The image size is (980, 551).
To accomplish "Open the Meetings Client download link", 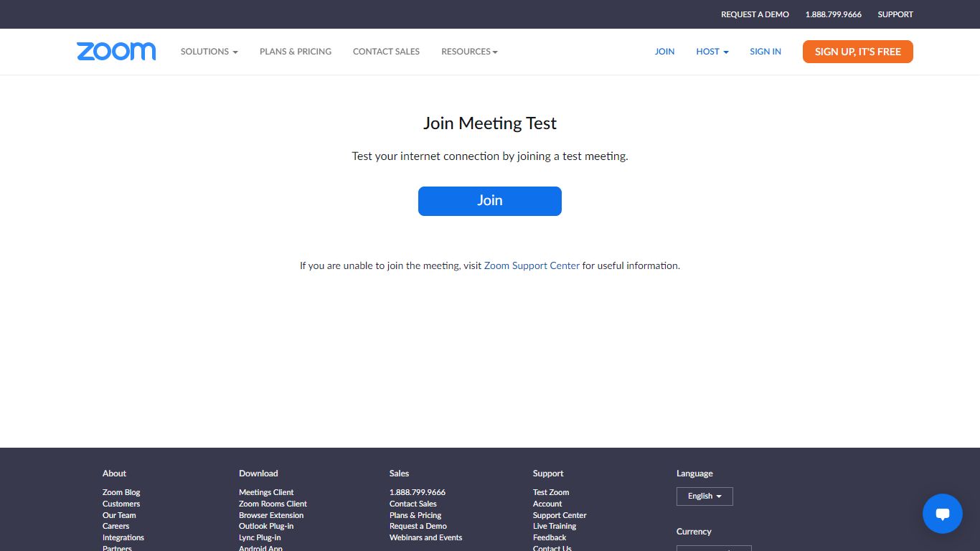I will tap(266, 492).
